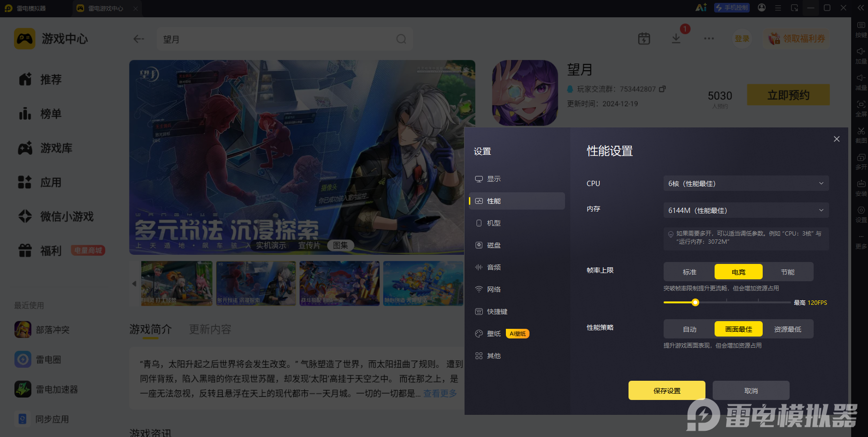This screenshot has height=437, width=868.
Task: Set performance strategy to 画面最佳
Action: 739,329
